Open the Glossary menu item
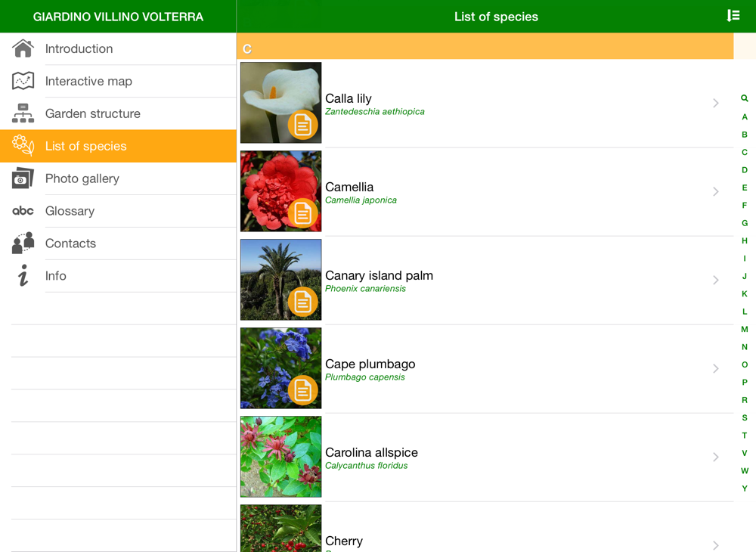 [118, 211]
